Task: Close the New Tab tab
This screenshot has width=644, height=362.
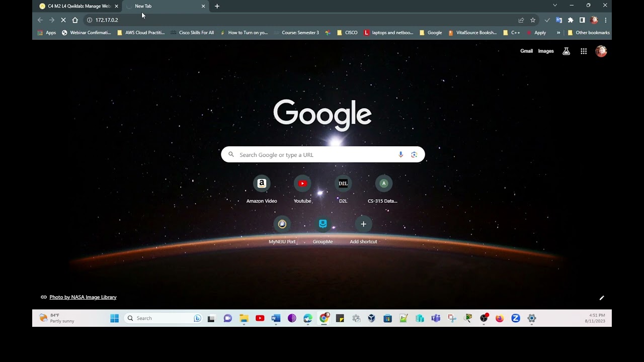Action: [x=203, y=6]
